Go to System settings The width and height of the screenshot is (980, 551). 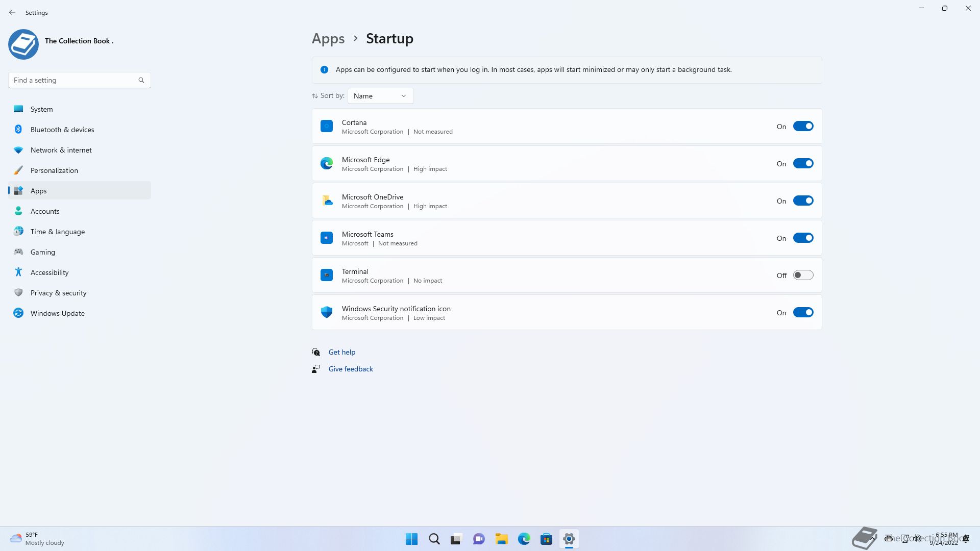pyautogui.click(x=80, y=109)
